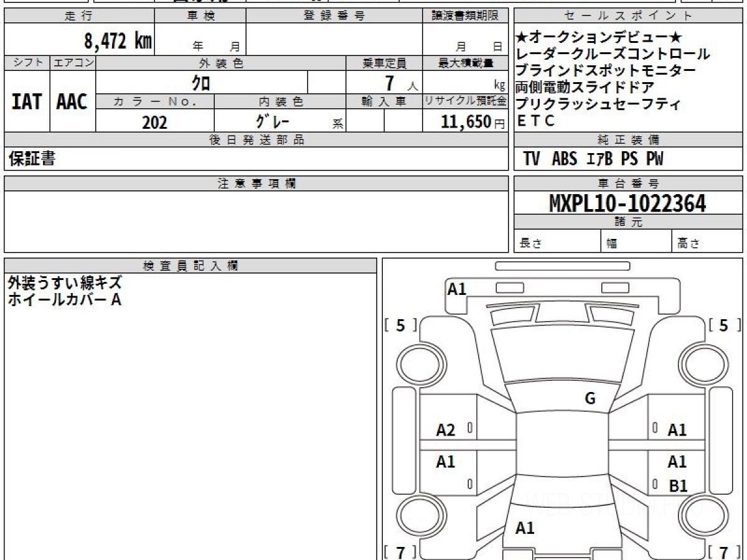
Task: Click A1 directly above the B1 mark
Action: point(677,462)
